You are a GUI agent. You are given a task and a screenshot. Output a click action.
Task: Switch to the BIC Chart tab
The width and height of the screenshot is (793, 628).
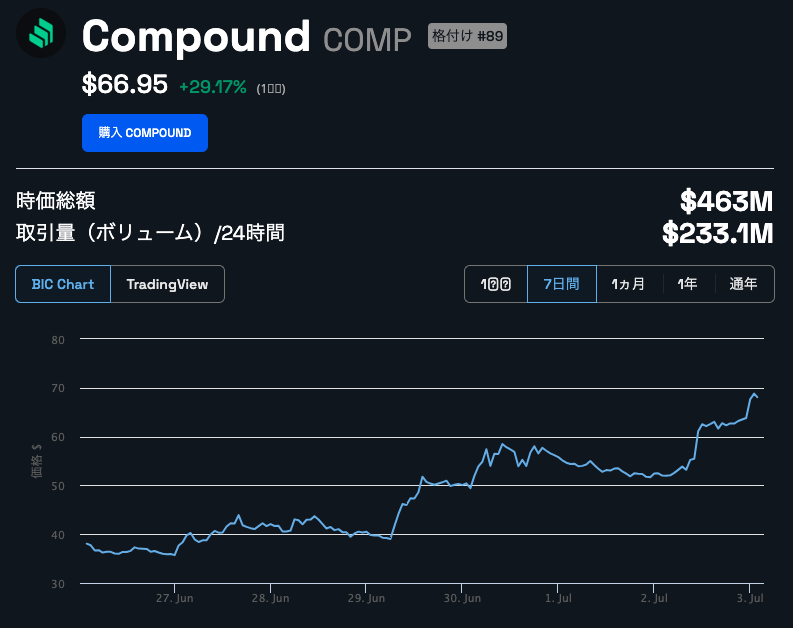pos(63,284)
